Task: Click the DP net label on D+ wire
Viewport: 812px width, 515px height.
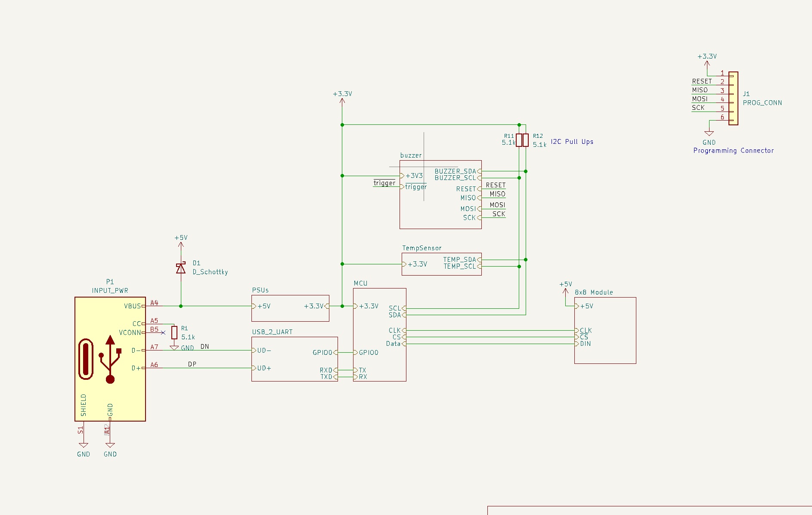Action: [x=192, y=364]
